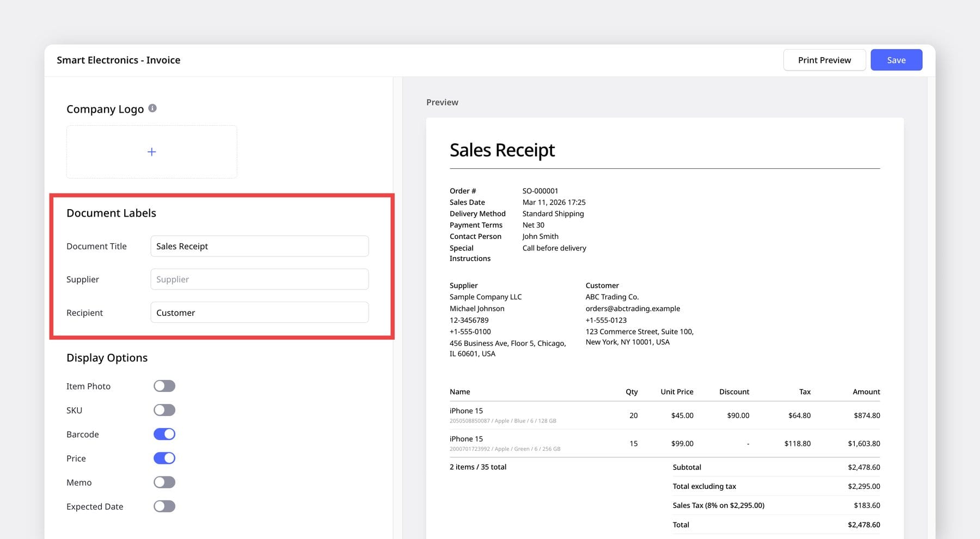Click the empty Supplier label field
The image size is (980, 539).
[259, 279]
